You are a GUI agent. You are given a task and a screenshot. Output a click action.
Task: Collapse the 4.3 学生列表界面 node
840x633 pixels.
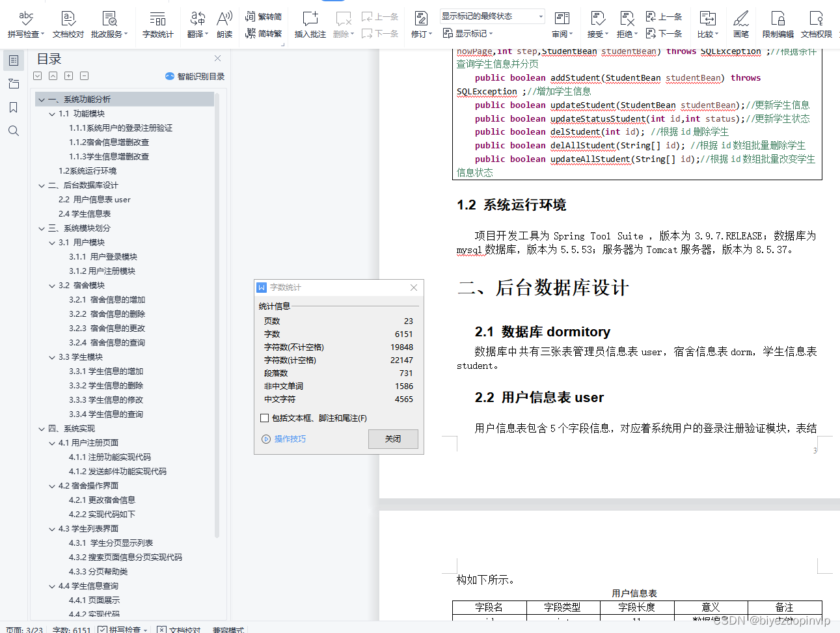coord(52,529)
